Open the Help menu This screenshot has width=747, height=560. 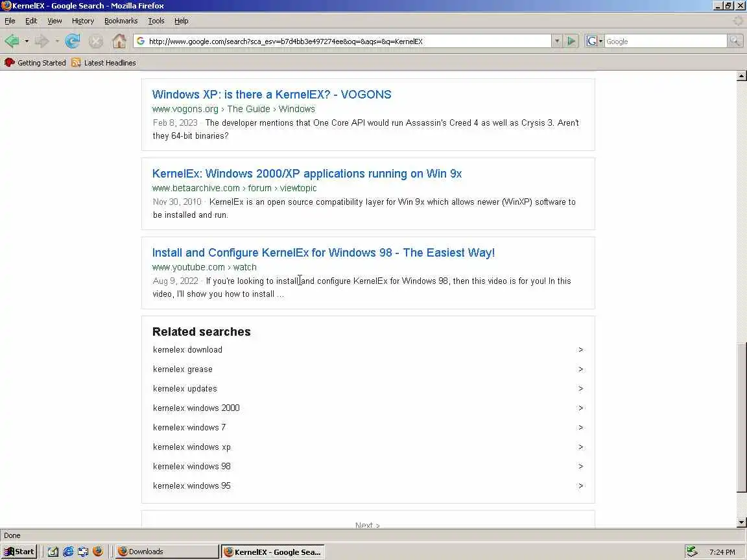181,21
